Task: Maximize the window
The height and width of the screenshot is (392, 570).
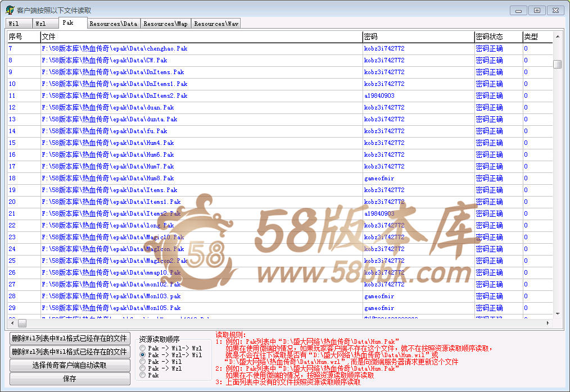Action: tap(537, 11)
